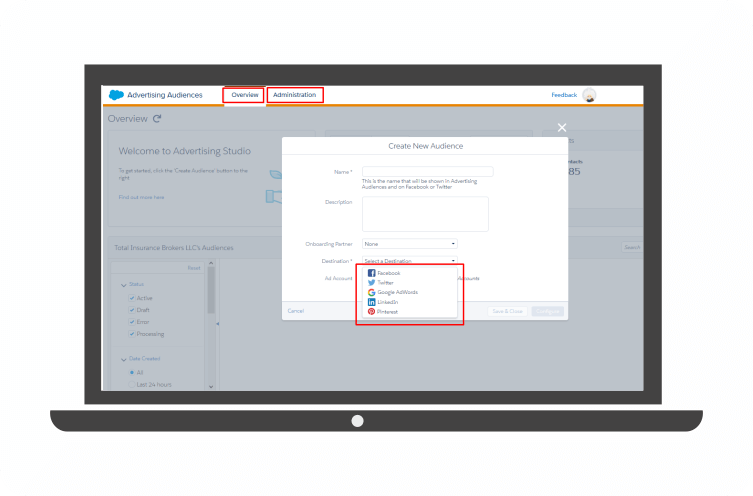Click Cancel in the audience dialog
This screenshot has height=496, width=753.
coord(296,311)
